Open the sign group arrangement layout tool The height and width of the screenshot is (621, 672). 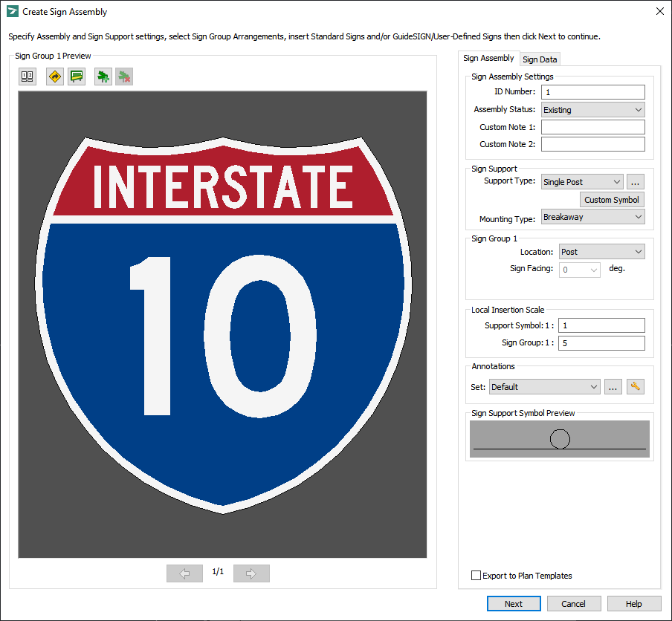coord(27,77)
